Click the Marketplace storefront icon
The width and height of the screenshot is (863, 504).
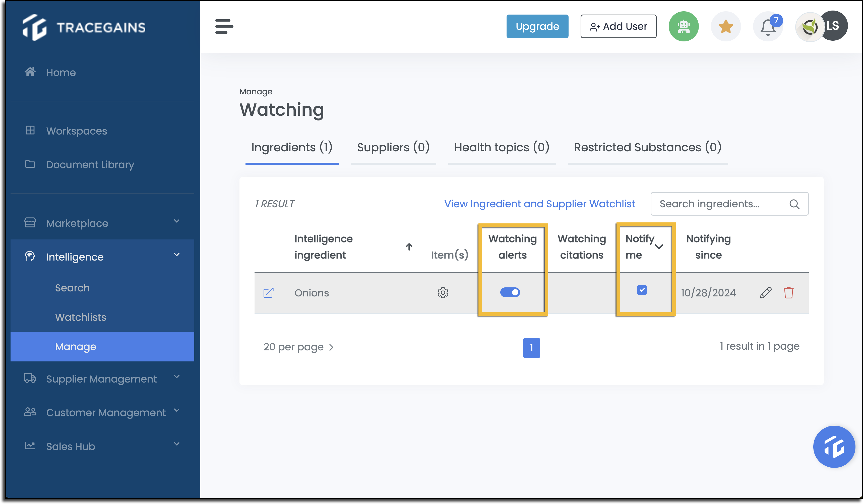(30, 223)
